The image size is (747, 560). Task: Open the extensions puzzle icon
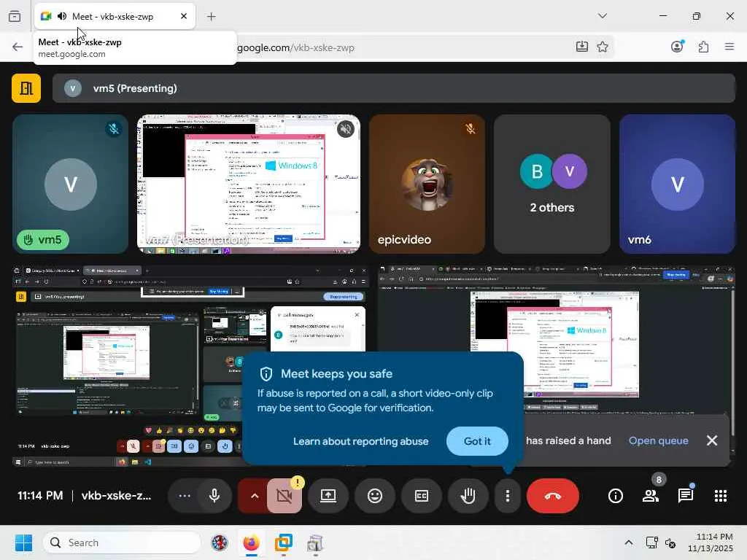pyautogui.click(x=704, y=47)
